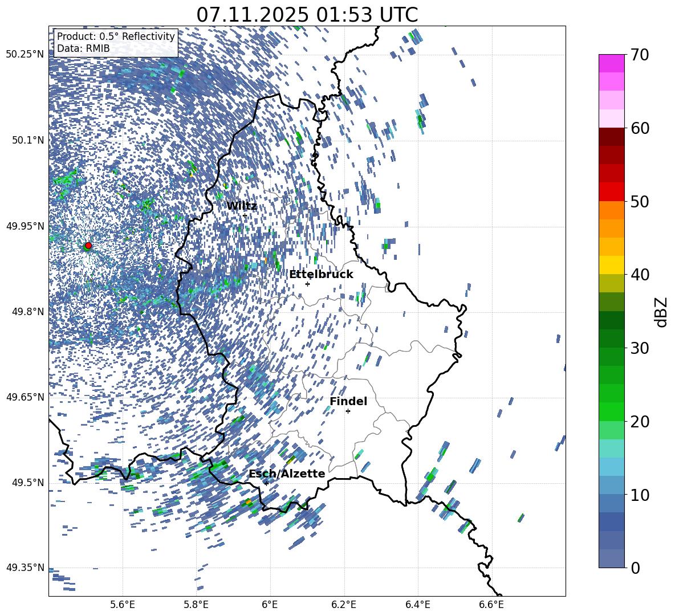The width and height of the screenshot is (675, 616).
Task: Click the Findel station cross marker
Action: click(348, 411)
